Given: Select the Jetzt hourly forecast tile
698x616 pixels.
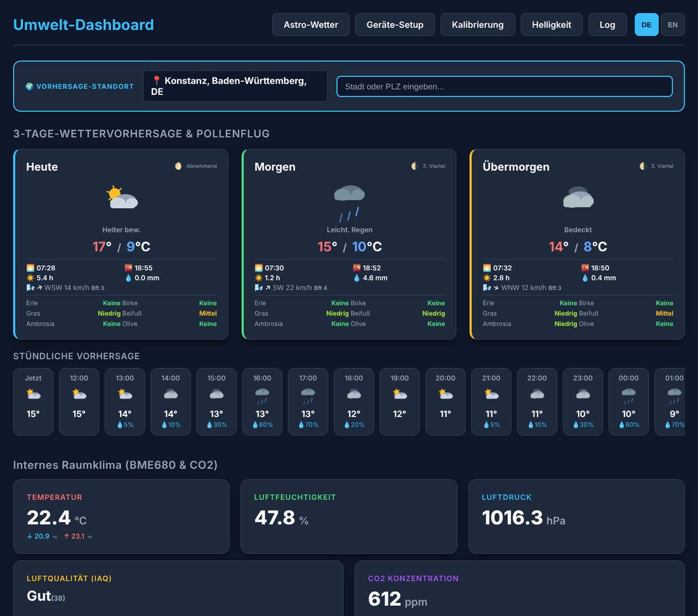Looking at the screenshot, I should pyautogui.click(x=34, y=402).
